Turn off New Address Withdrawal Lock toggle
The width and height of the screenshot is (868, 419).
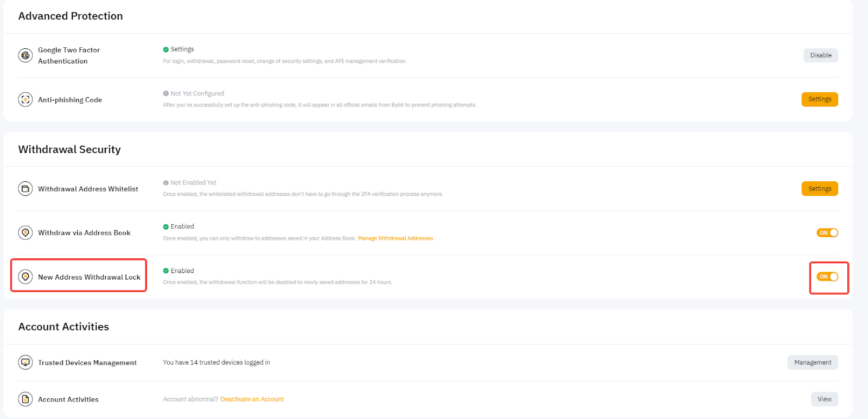click(827, 277)
